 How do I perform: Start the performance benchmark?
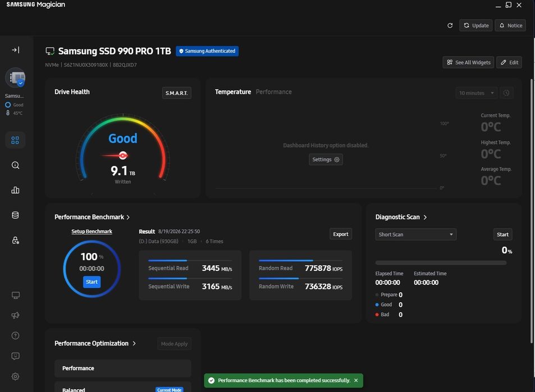pos(92,282)
